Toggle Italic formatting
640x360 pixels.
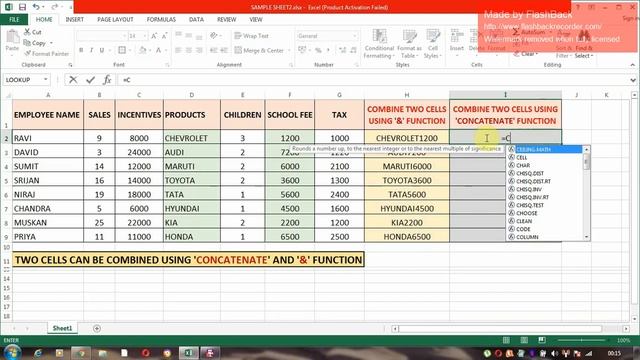(x=91, y=50)
